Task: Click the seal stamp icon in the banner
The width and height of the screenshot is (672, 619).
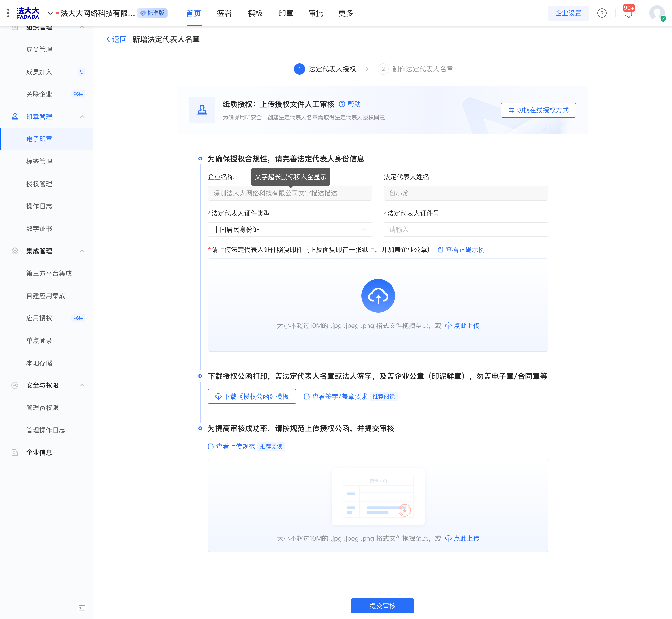Action: click(x=202, y=110)
